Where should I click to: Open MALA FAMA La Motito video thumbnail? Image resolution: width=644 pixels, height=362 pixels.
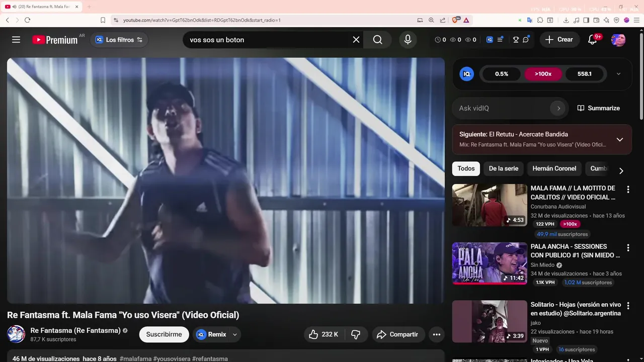point(490,205)
